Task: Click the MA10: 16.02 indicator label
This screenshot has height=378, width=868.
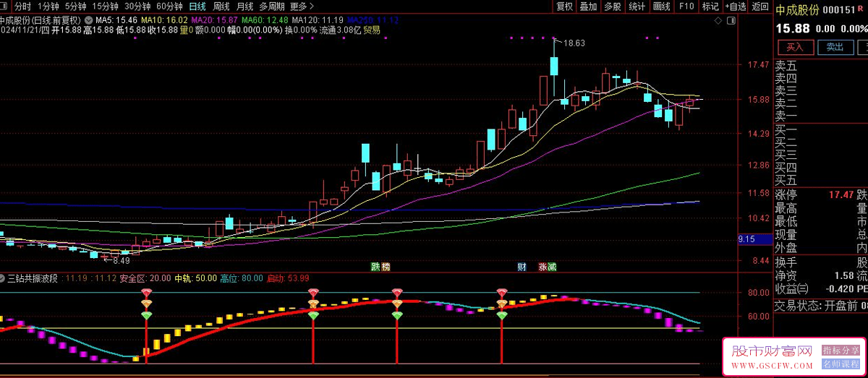Action: (163, 20)
